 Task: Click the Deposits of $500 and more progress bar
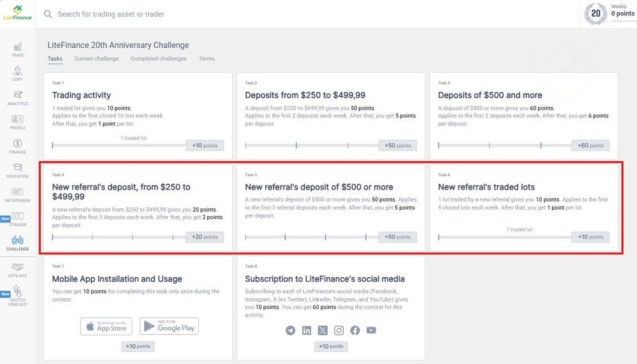(x=505, y=145)
